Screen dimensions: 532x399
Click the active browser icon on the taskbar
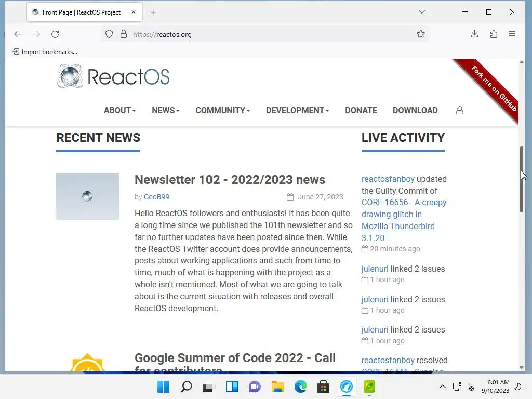[347, 387]
